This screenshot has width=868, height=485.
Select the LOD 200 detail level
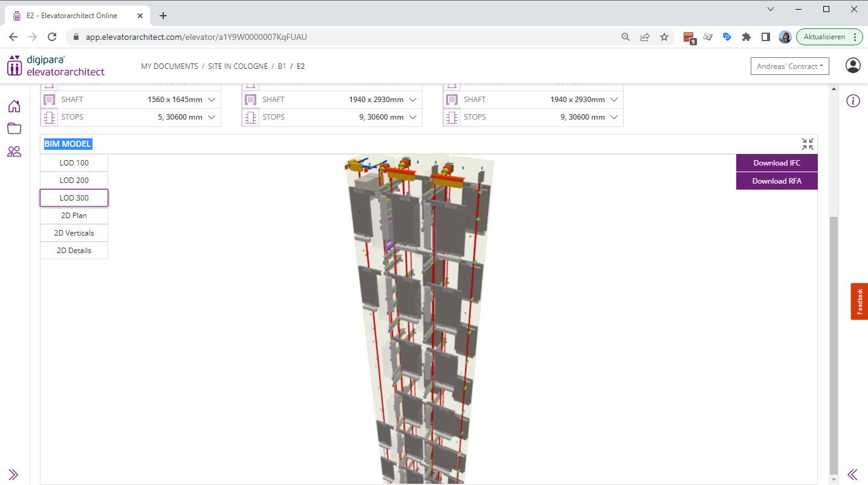(74, 180)
